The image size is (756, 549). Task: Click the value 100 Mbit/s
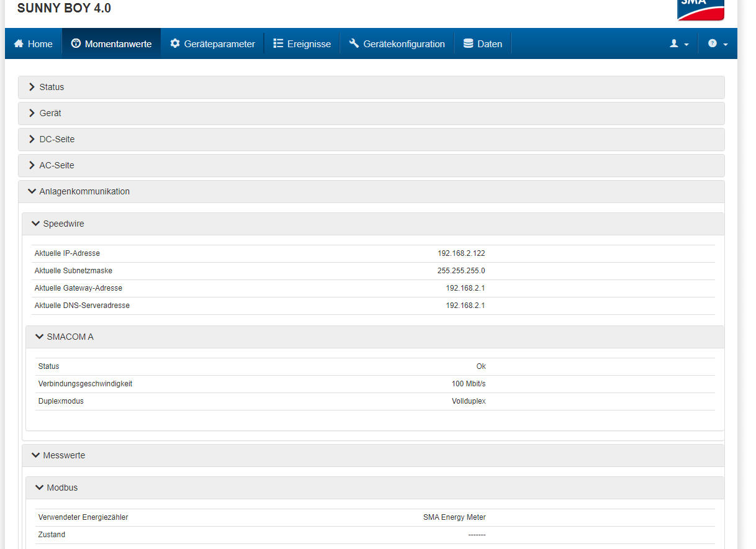click(469, 384)
